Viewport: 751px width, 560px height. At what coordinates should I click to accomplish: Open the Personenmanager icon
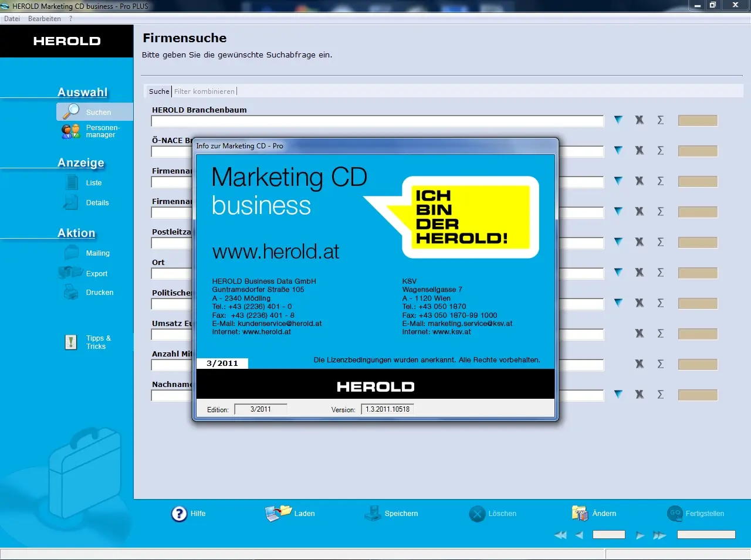click(x=70, y=131)
